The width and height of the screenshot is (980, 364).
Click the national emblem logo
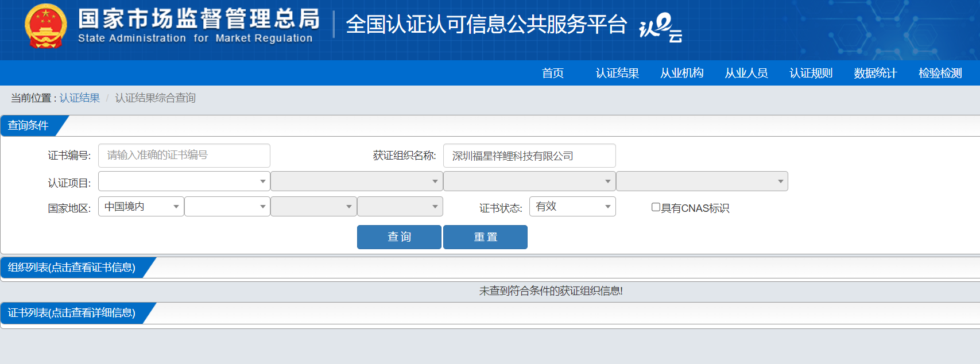tap(45, 26)
